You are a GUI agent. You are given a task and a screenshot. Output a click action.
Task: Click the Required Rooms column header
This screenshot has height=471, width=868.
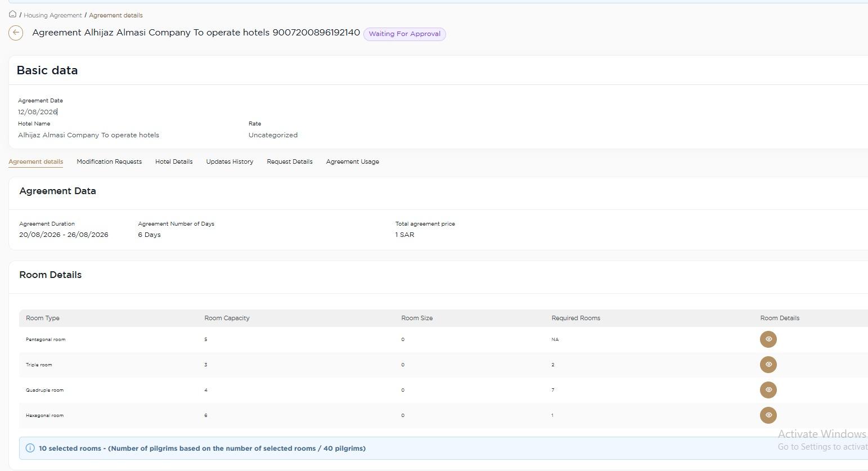[x=575, y=318]
